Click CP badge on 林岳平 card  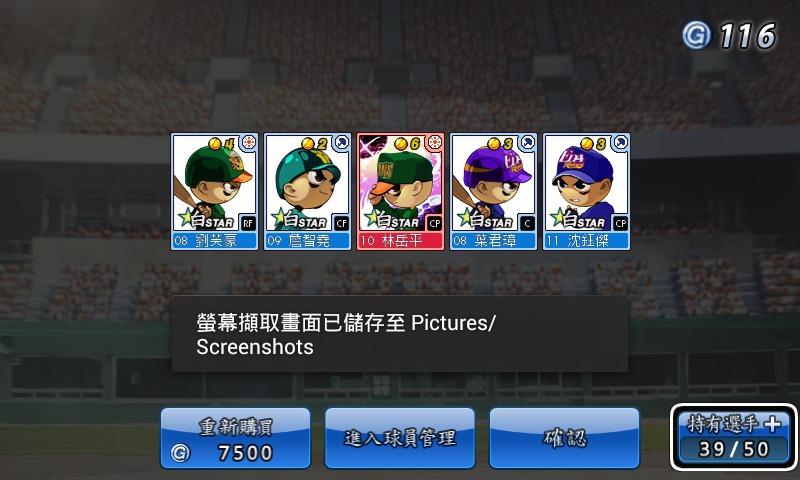click(435, 223)
